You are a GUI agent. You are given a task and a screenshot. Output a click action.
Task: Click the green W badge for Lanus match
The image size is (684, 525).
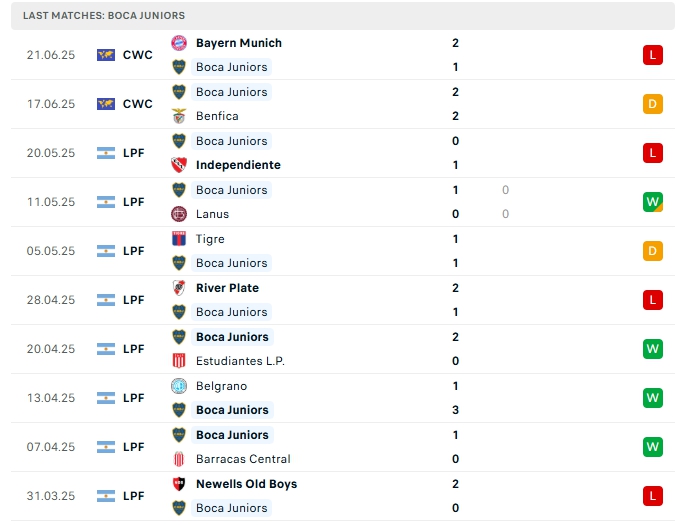pos(653,202)
